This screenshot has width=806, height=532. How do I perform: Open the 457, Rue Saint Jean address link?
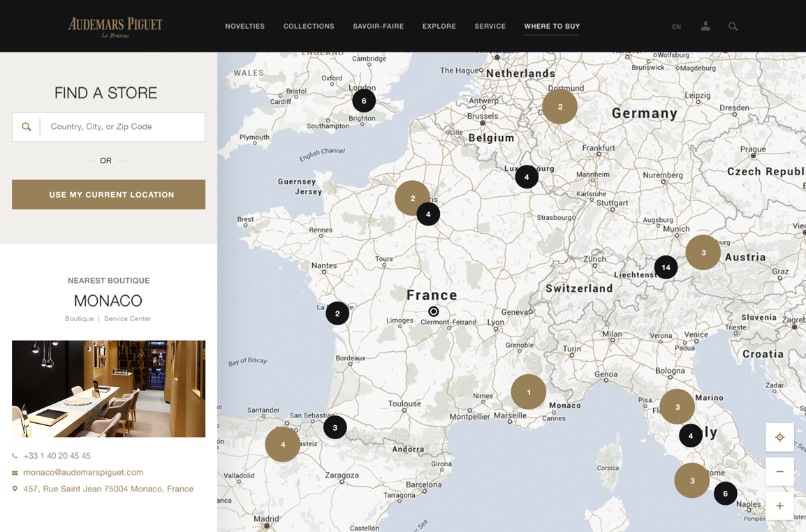coord(108,488)
